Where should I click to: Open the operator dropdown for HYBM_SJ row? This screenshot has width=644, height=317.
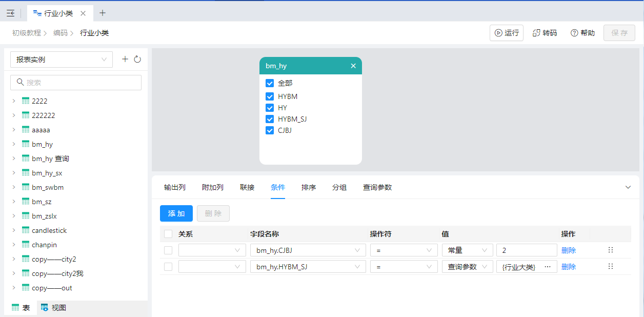point(404,267)
